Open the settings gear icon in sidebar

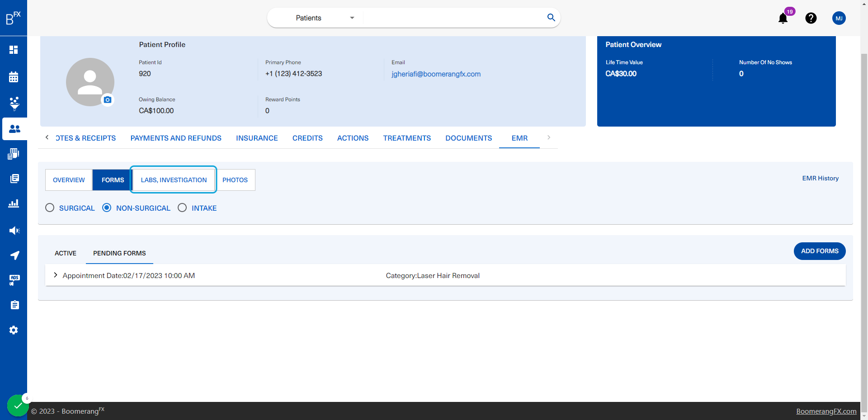[x=14, y=330]
